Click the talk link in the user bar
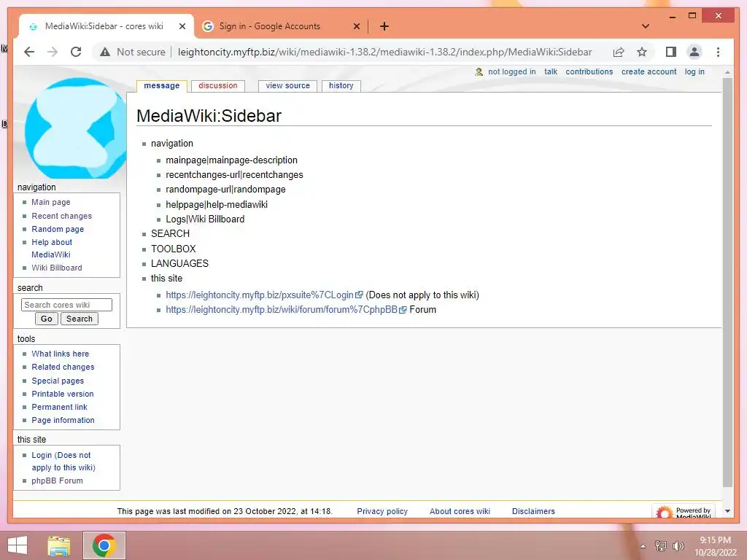This screenshot has height=560, width=747. pos(551,72)
